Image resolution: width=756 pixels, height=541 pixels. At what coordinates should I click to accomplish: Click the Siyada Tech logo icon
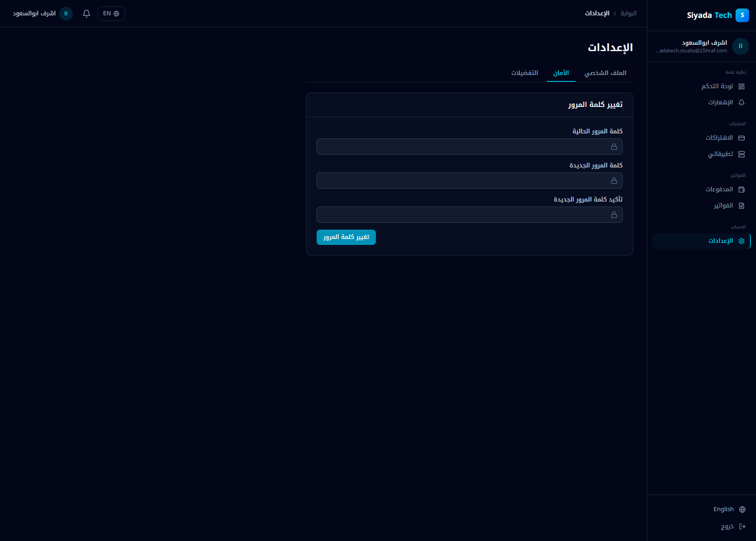click(x=742, y=15)
